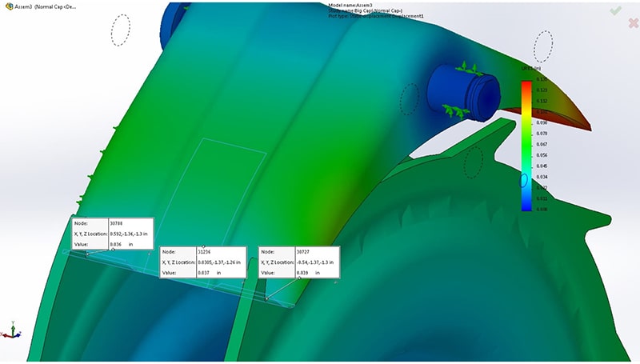
Task: Click the Study name Big Cap text
Action: pyautogui.click(x=366, y=10)
